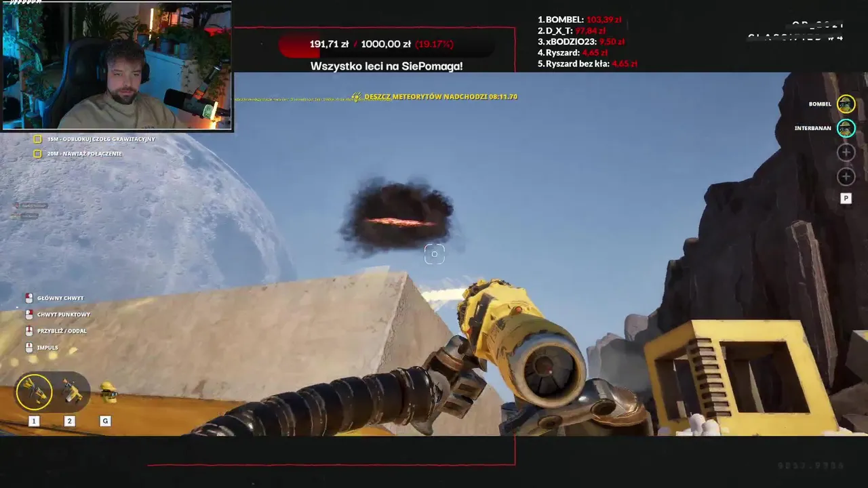The height and width of the screenshot is (488, 868).
Task: Click the '2. D_X_T' donor row
Action: [572, 30]
